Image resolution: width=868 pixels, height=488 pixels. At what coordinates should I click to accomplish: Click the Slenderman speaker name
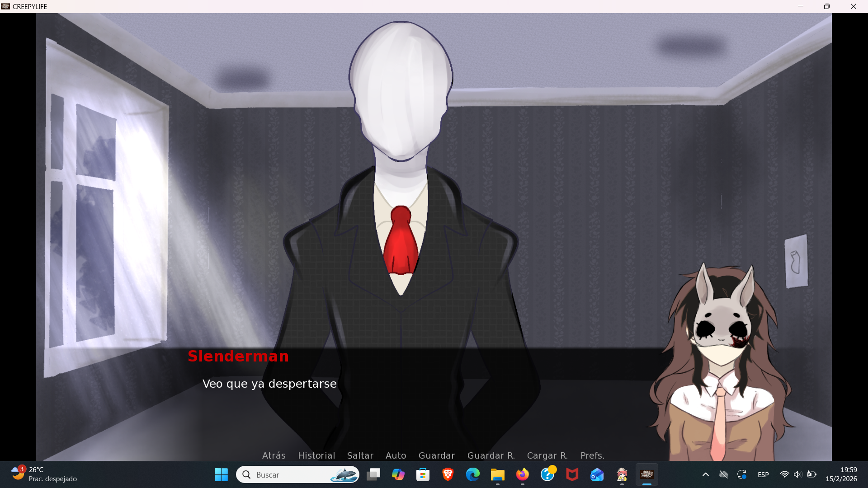(x=238, y=356)
